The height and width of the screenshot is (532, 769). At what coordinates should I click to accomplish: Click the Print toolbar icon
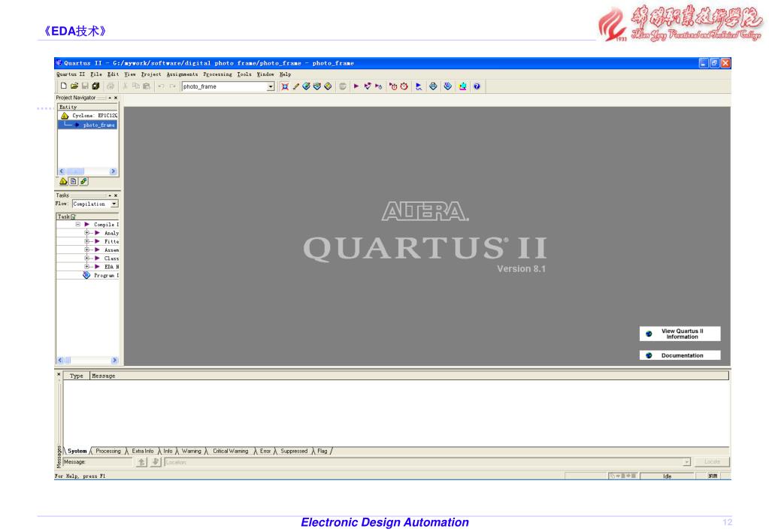coord(111,86)
